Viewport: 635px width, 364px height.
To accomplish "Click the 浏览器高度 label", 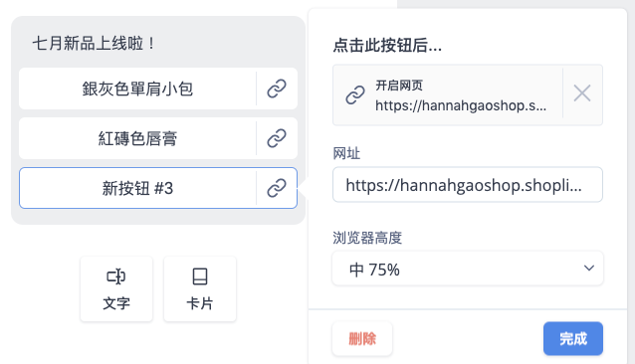I will tap(367, 238).
